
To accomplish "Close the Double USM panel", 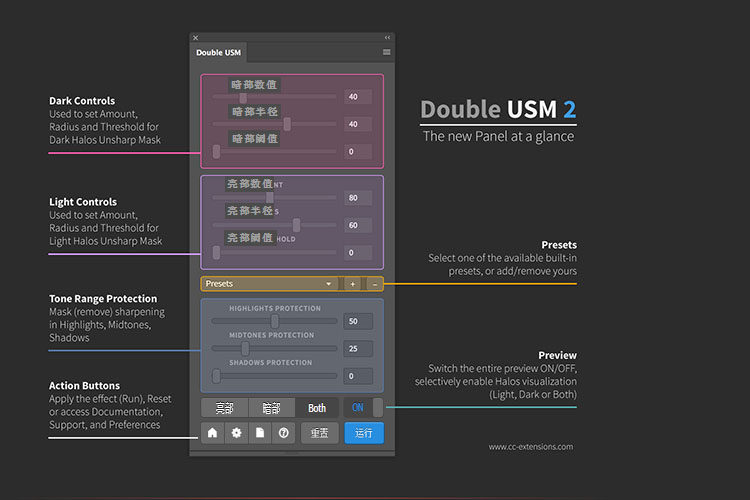I will tap(196, 37).
